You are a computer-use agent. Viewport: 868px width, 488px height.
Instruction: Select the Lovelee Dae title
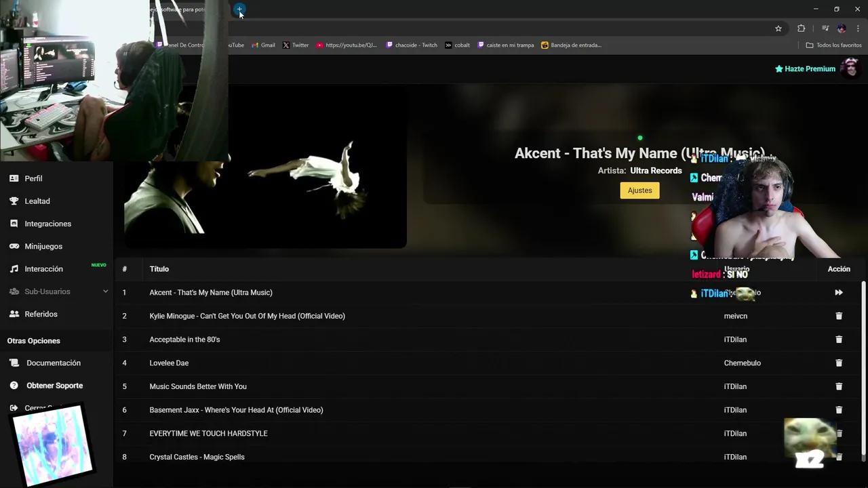(169, 363)
